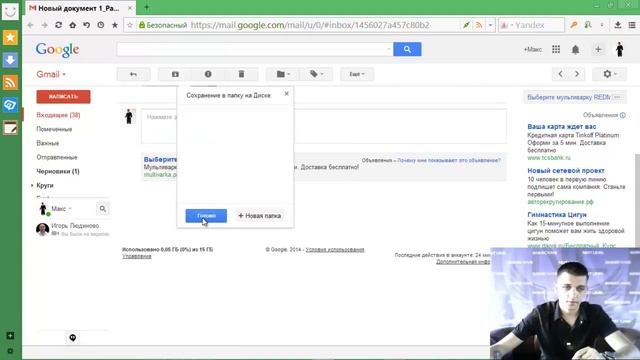The height and width of the screenshot is (360, 640).
Task: Open browser history clock icon
Action: click(x=101, y=25)
